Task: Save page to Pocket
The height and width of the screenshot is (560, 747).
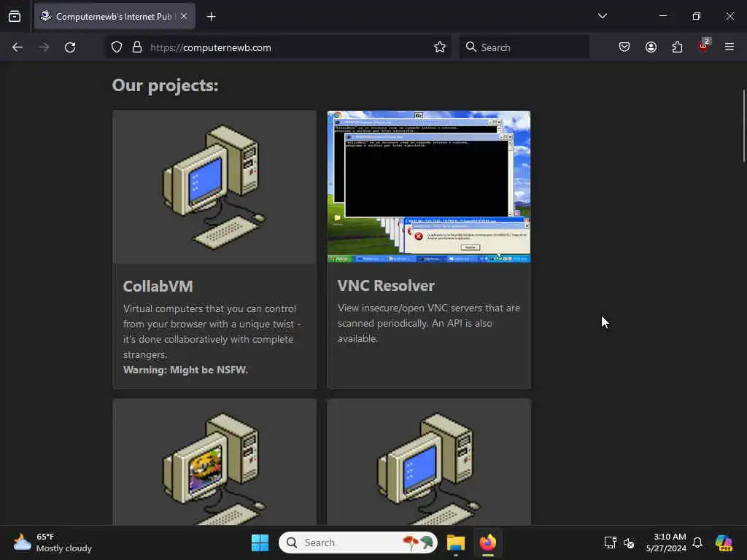Action: coord(624,47)
